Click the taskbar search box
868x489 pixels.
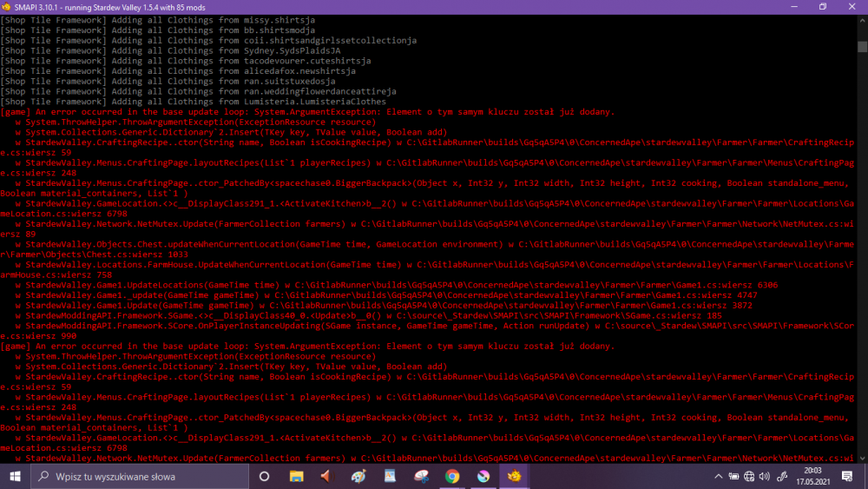(139, 476)
